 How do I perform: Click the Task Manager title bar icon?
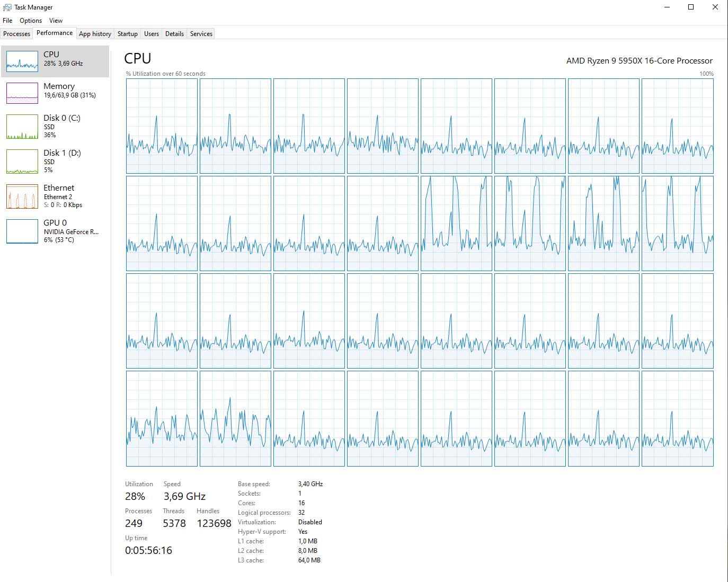click(7, 7)
